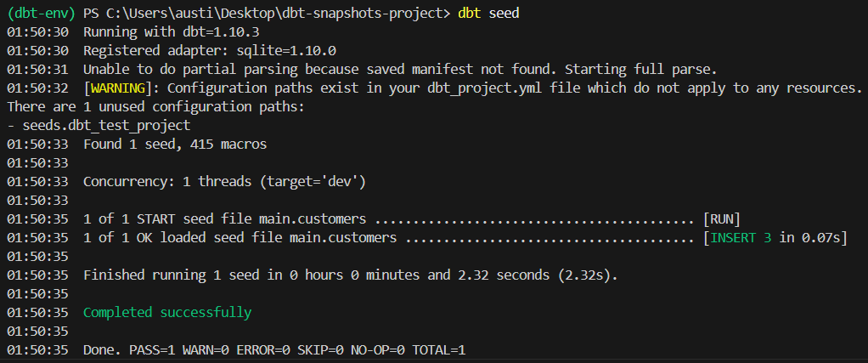Screen dimensions: 868x363
Task: Click the 'TOTAL=1' text
Action: click(x=439, y=349)
